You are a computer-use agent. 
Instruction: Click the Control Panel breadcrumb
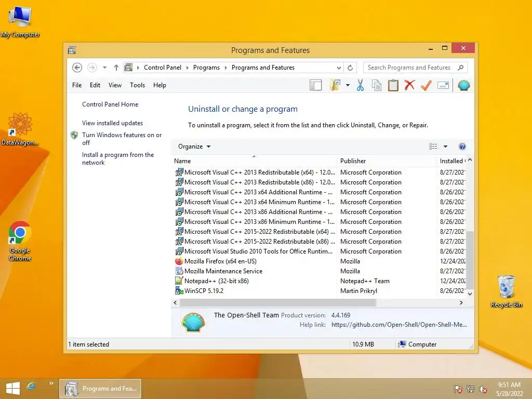pyautogui.click(x=163, y=68)
